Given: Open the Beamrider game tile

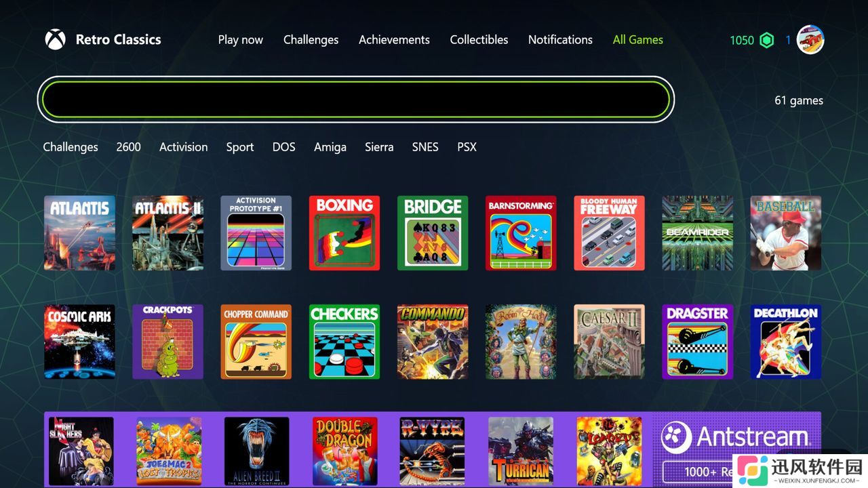Looking at the screenshot, I should point(698,233).
